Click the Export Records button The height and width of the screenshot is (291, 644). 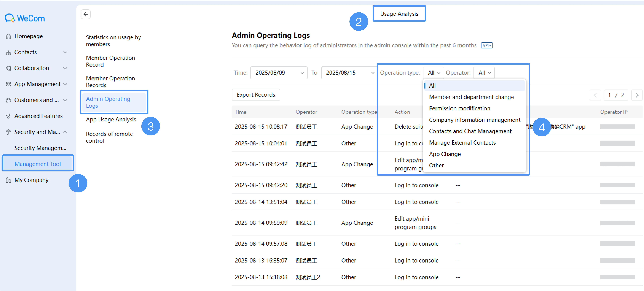[256, 95]
